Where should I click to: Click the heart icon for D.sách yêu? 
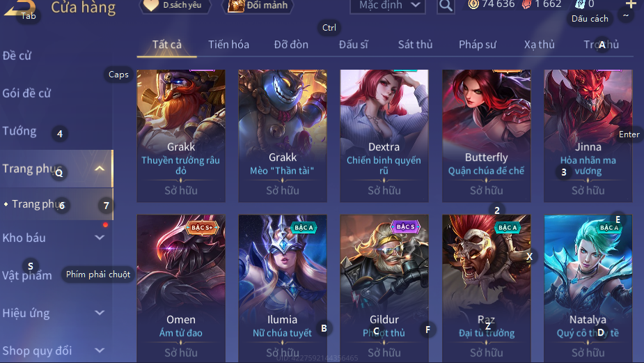click(x=151, y=6)
